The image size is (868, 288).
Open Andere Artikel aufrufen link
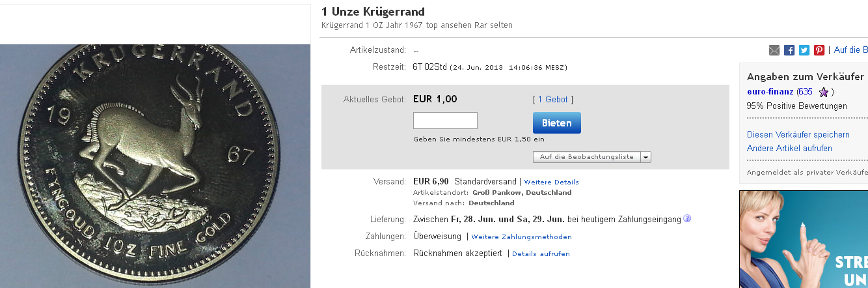point(789,149)
